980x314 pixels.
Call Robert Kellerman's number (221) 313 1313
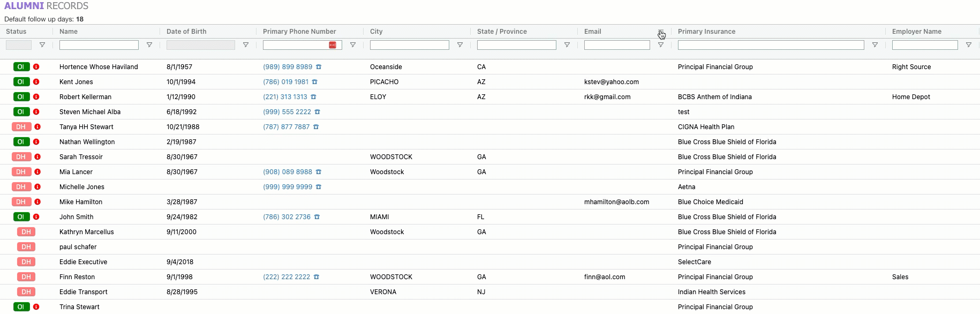coord(285,97)
